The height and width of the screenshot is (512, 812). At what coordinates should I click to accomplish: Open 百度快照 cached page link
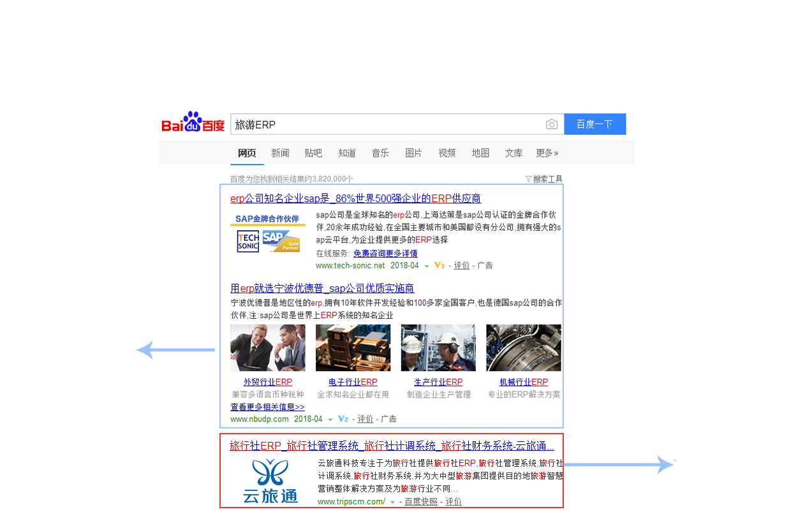pos(421,502)
